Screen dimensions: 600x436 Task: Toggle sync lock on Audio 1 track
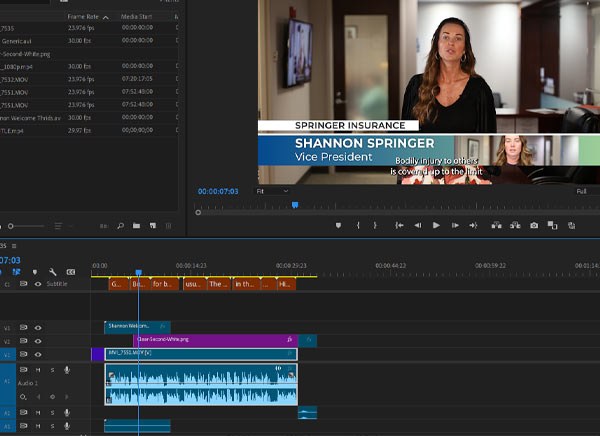click(x=23, y=370)
